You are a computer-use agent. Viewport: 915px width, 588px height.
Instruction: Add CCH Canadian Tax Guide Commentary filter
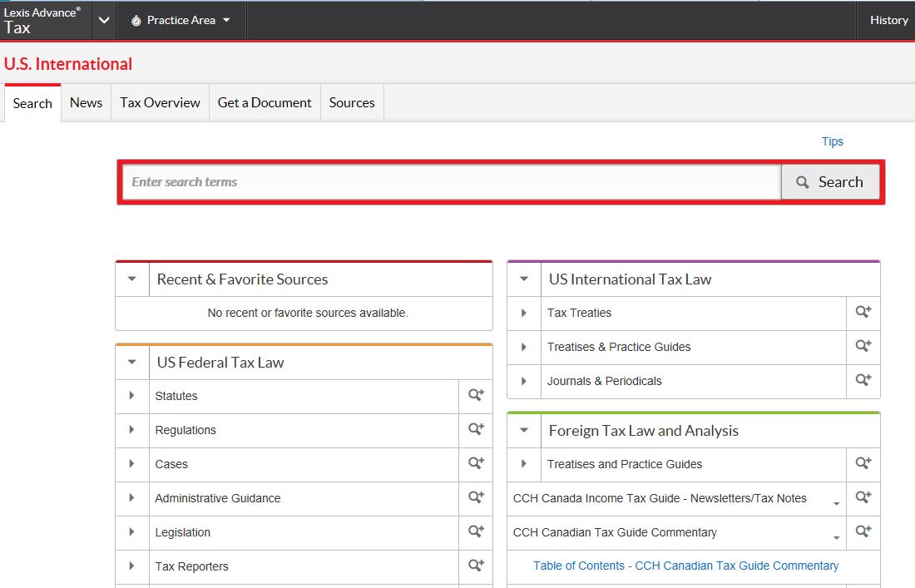click(863, 531)
